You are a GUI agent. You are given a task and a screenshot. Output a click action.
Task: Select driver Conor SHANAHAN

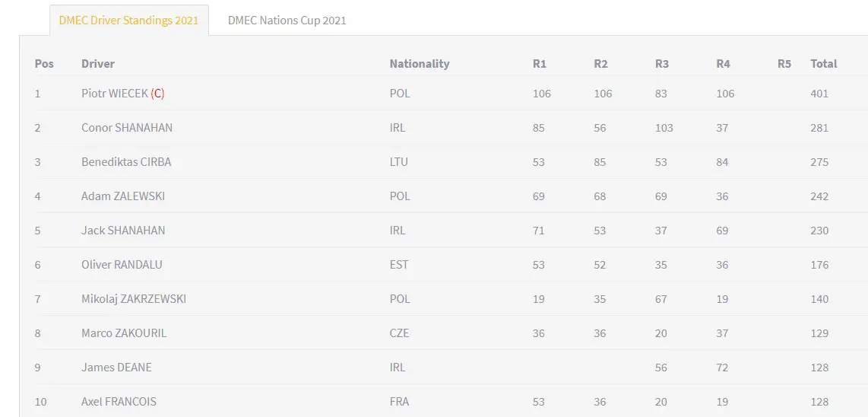[x=127, y=128]
